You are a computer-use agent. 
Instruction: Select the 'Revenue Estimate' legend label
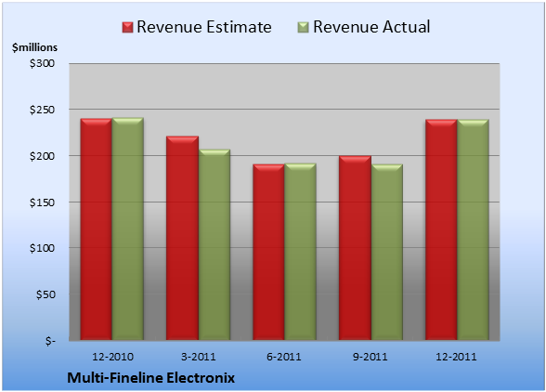click(x=204, y=27)
